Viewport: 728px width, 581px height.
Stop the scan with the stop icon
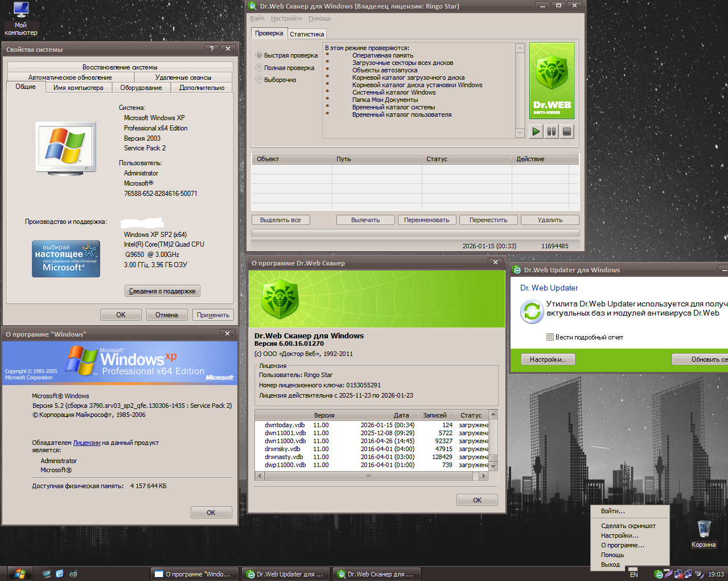click(x=566, y=132)
